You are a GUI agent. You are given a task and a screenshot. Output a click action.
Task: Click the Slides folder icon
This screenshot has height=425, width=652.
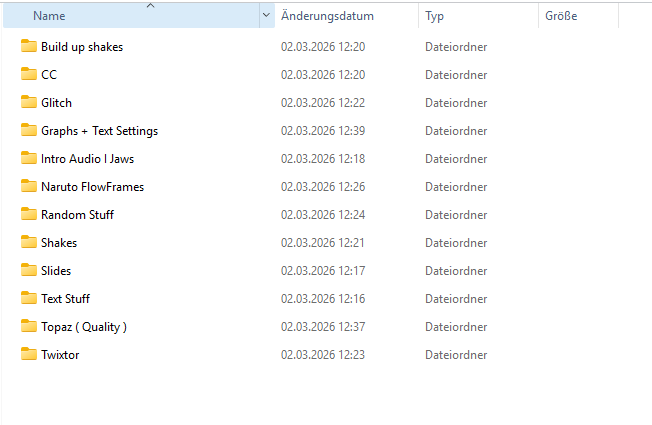tap(28, 271)
